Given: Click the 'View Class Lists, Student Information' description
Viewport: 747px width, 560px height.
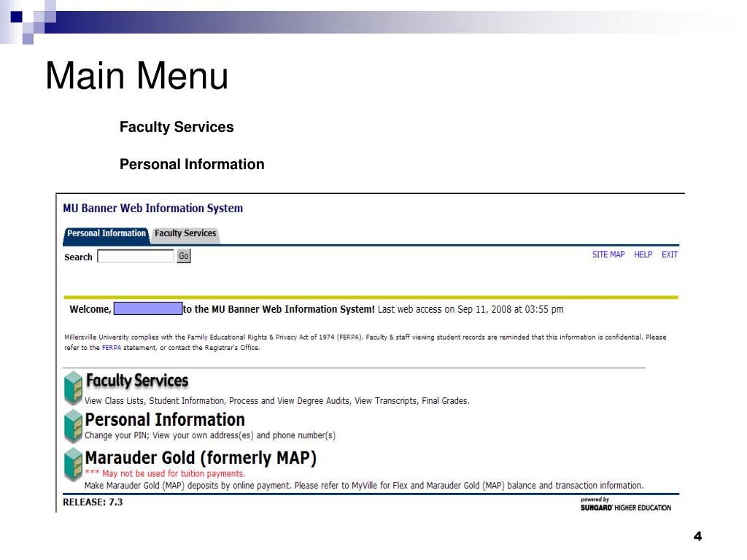Looking at the screenshot, I should coord(276,401).
